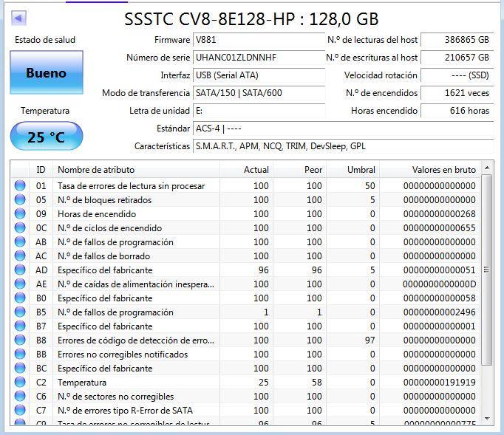Click scroll up arrow of attribute list

(487, 168)
